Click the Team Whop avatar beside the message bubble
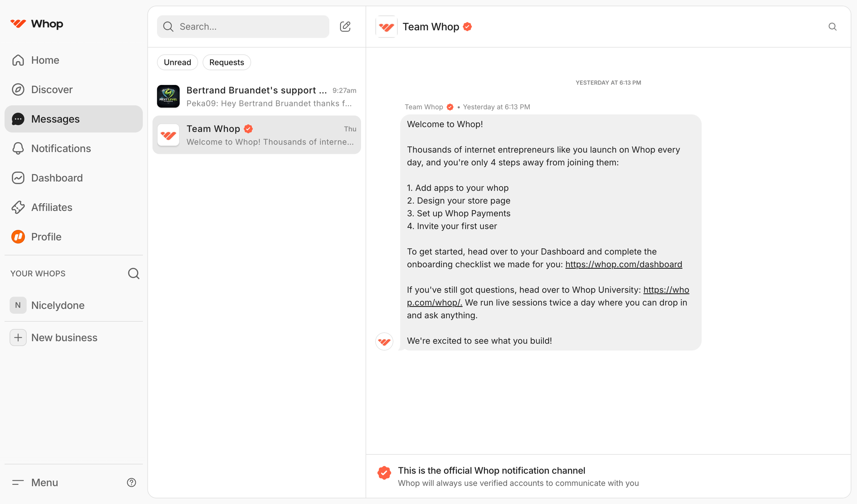The height and width of the screenshot is (504, 857). coord(384,341)
